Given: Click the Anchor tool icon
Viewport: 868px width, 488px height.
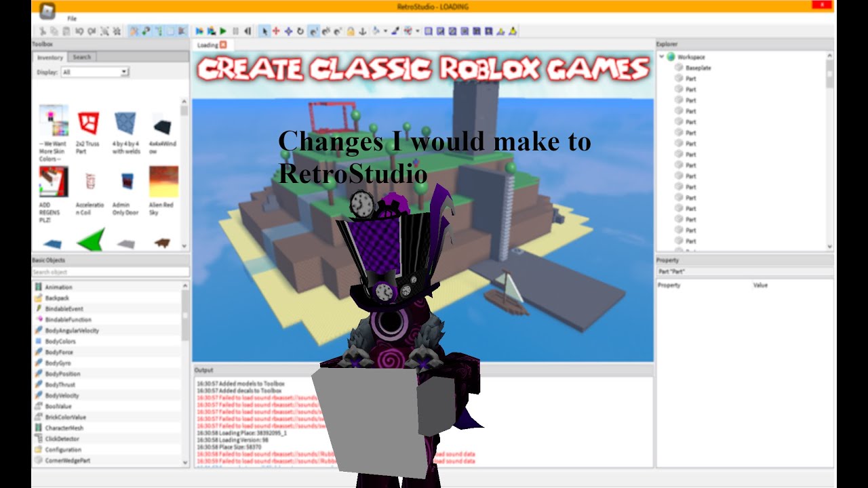Looking at the screenshot, I should click(x=362, y=31).
